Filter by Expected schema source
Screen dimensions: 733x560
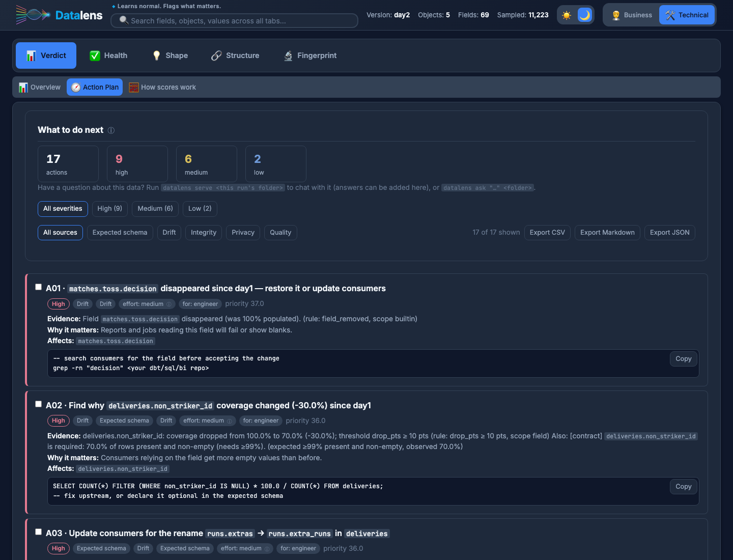pyautogui.click(x=120, y=233)
